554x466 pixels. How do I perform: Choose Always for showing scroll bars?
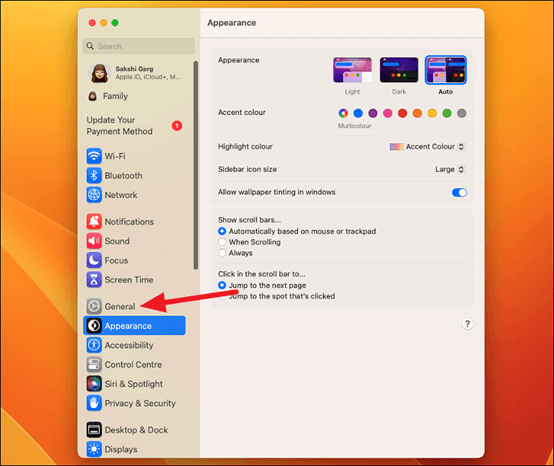click(x=222, y=253)
